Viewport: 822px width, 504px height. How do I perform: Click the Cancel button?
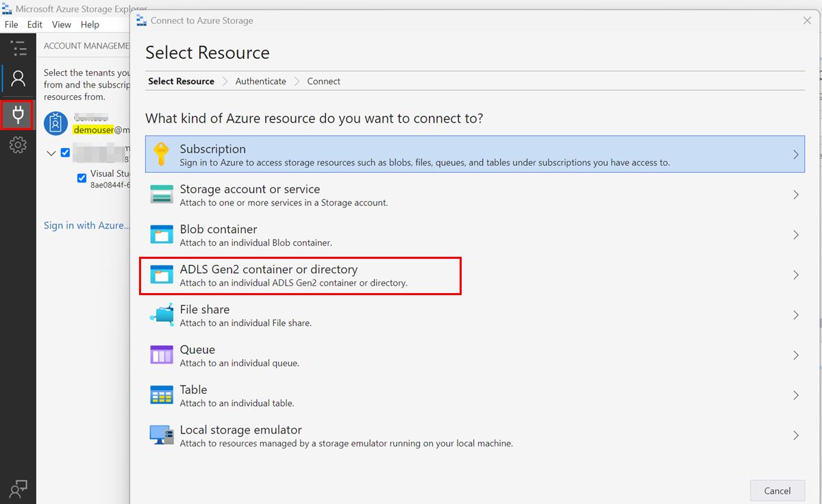777,490
